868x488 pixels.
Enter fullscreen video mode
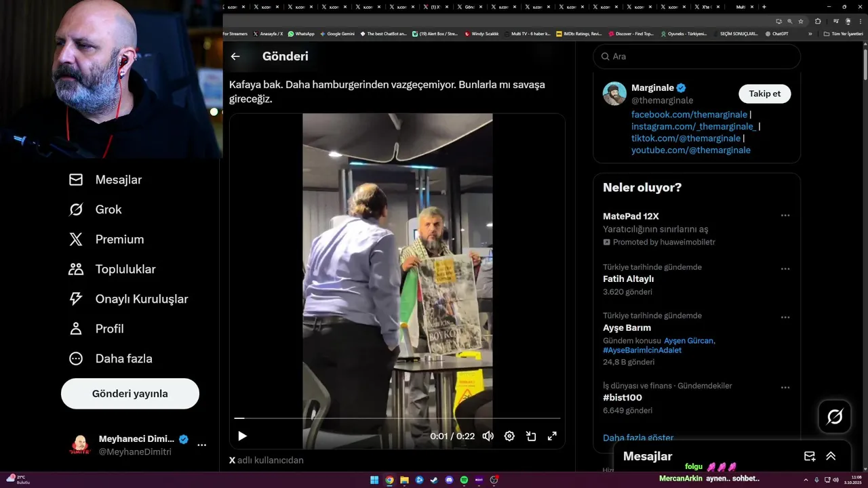click(x=553, y=436)
